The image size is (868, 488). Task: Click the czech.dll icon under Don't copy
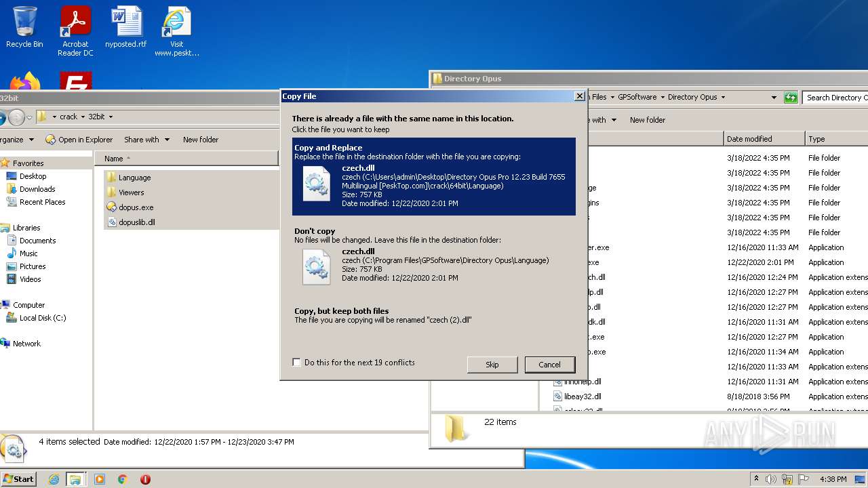click(x=316, y=267)
